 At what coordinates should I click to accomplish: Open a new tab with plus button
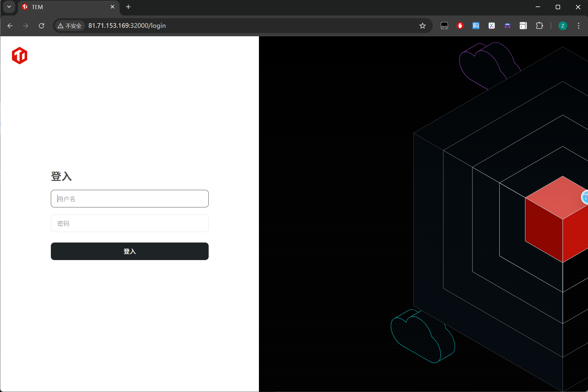(x=128, y=7)
